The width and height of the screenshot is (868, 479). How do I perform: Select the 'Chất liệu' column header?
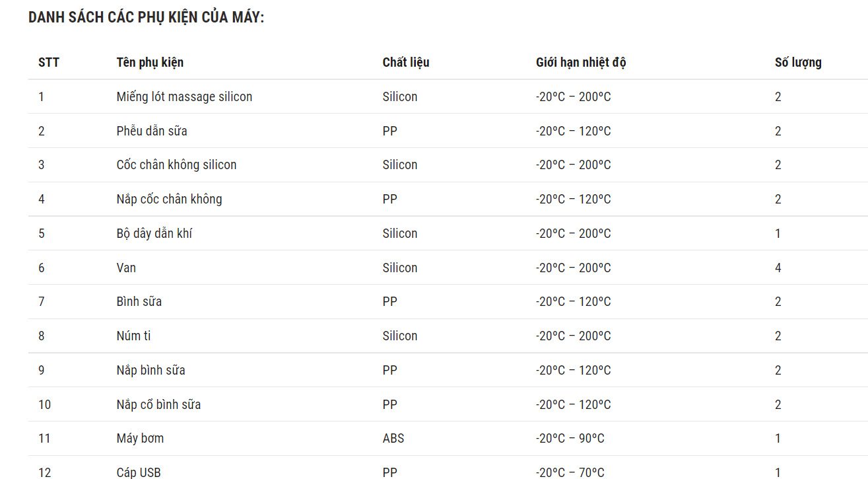[x=405, y=63]
